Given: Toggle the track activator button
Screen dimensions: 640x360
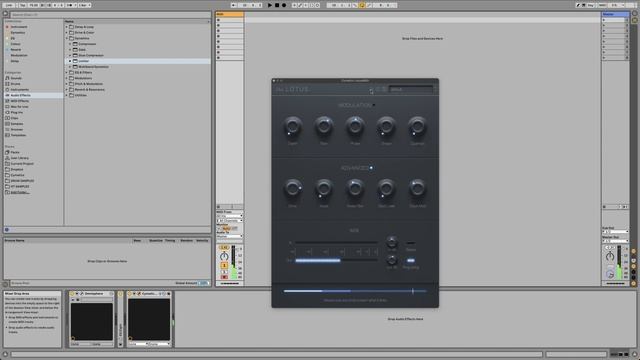Looking at the screenshot, I should click(224, 266).
